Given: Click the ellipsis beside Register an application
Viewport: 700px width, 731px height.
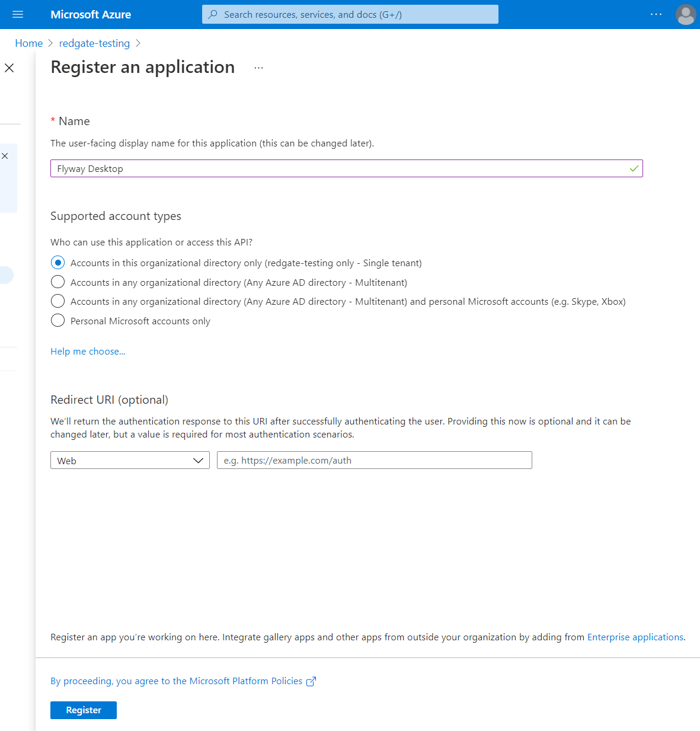Looking at the screenshot, I should pyautogui.click(x=258, y=68).
